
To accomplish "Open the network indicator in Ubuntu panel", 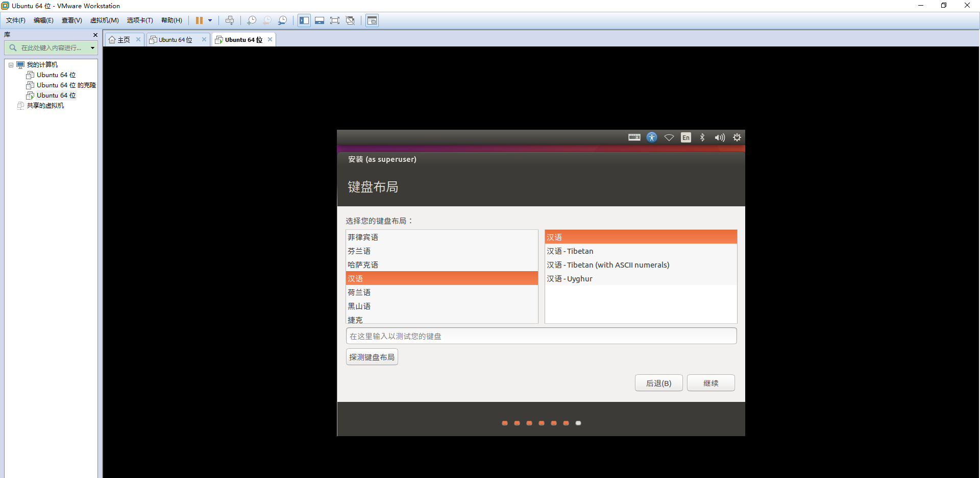I will click(x=669, y=137).
